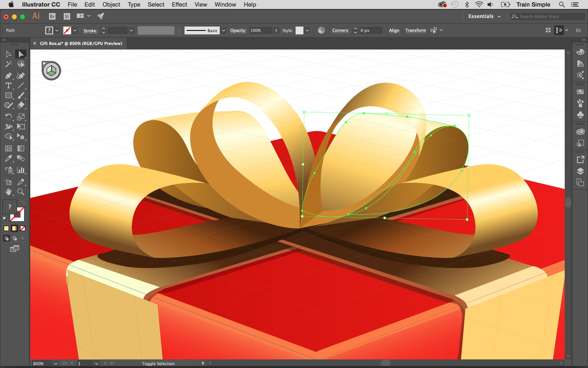Activate the Type tool
Viewport: 588px width, 368px height.
pyautogui.click(x=9, y=85)
